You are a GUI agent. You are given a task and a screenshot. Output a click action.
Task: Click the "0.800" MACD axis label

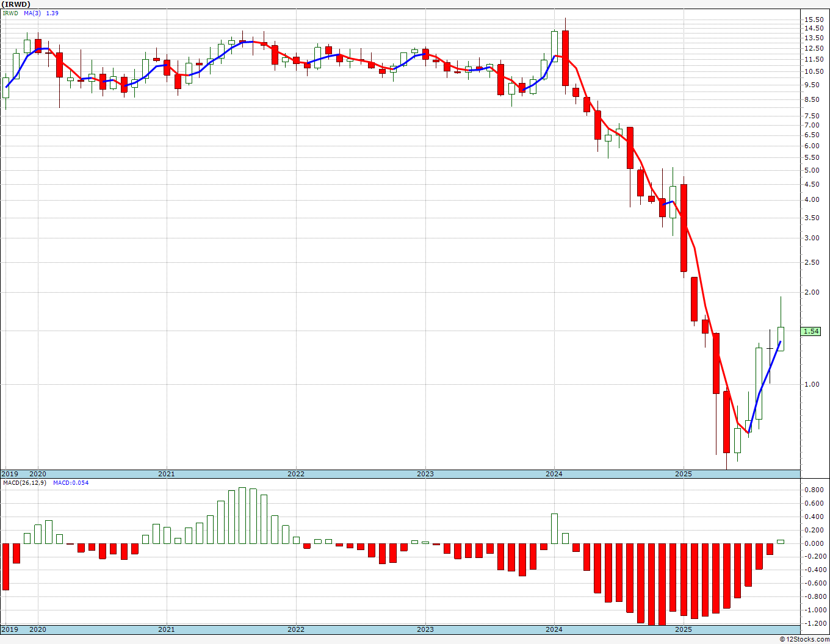click(814, 490)
